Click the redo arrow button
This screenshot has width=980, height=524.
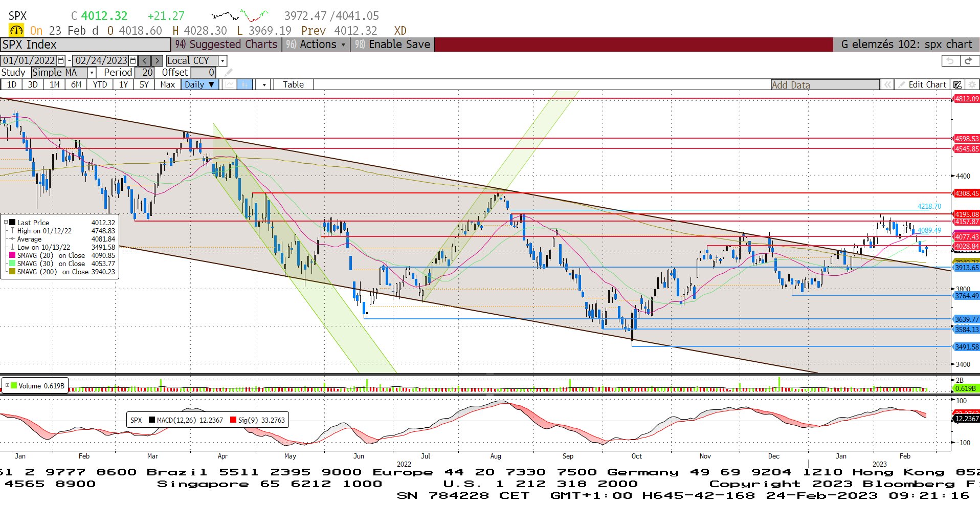968,60
